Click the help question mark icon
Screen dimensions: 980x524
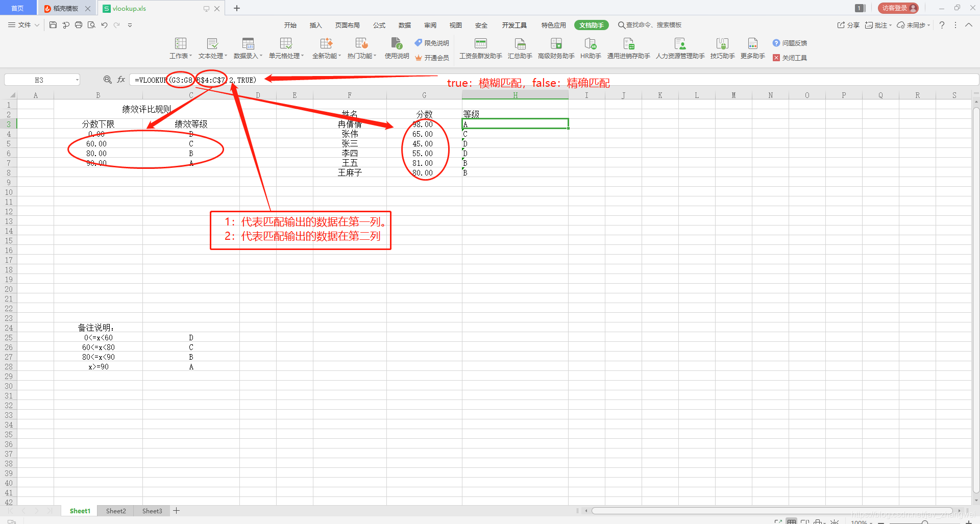[x=942, y=25]
